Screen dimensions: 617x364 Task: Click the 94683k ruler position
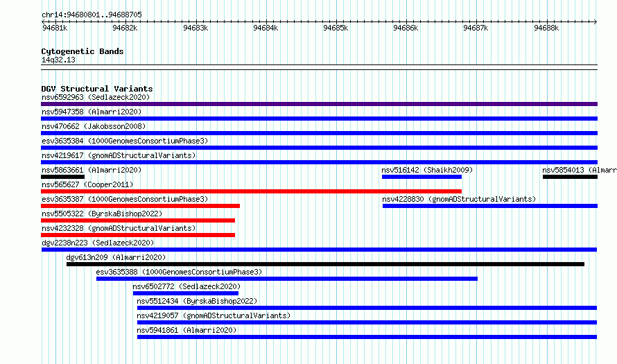[x=195, y=28]
